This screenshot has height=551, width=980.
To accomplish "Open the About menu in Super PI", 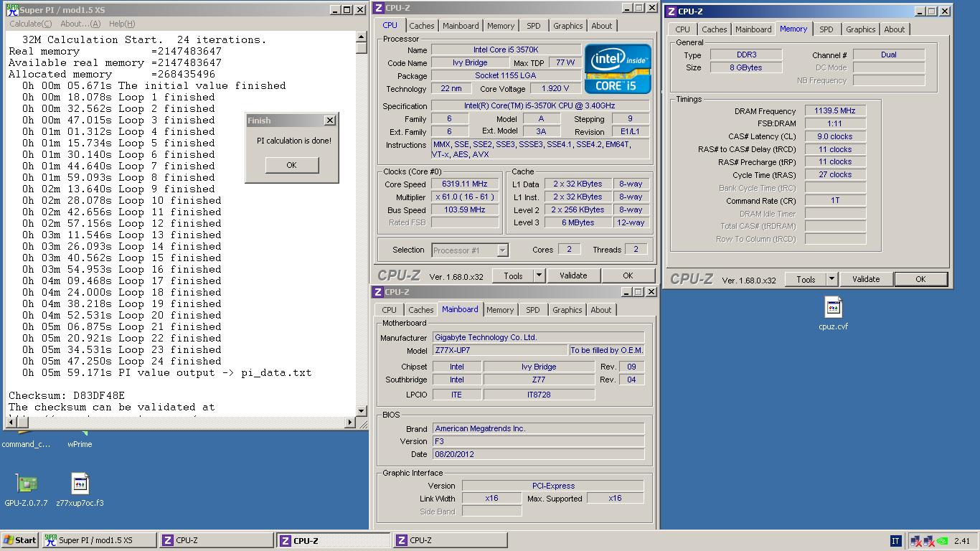I will tap(80, 24).
